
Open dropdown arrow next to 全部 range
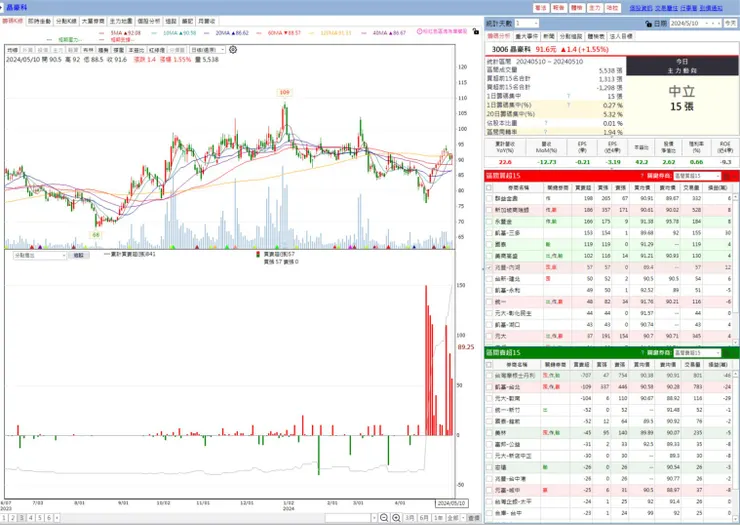click(x=463, y=518)
